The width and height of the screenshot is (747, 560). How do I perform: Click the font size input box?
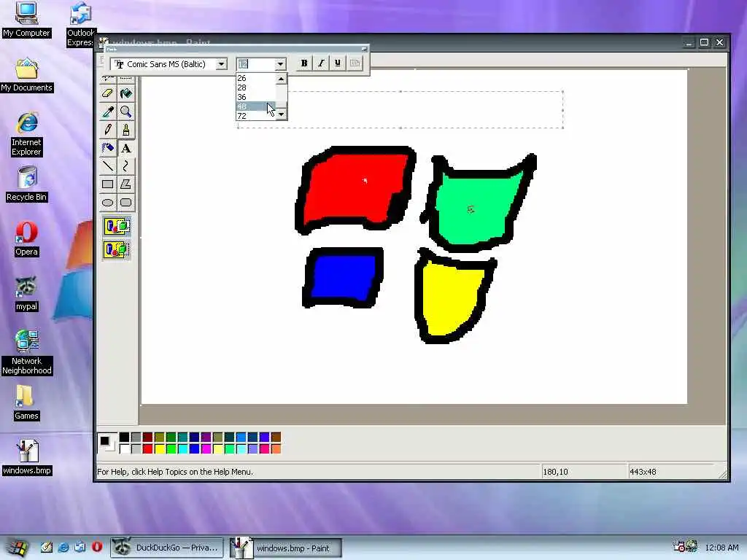pyautogui.click(x=255, y=64)
